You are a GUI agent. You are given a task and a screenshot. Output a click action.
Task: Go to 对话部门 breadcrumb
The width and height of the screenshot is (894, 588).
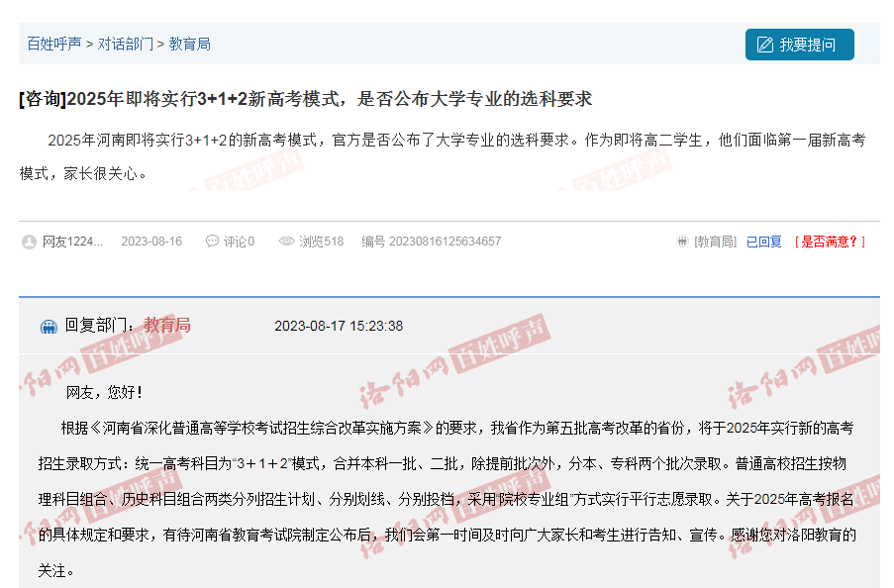(126, 44)
